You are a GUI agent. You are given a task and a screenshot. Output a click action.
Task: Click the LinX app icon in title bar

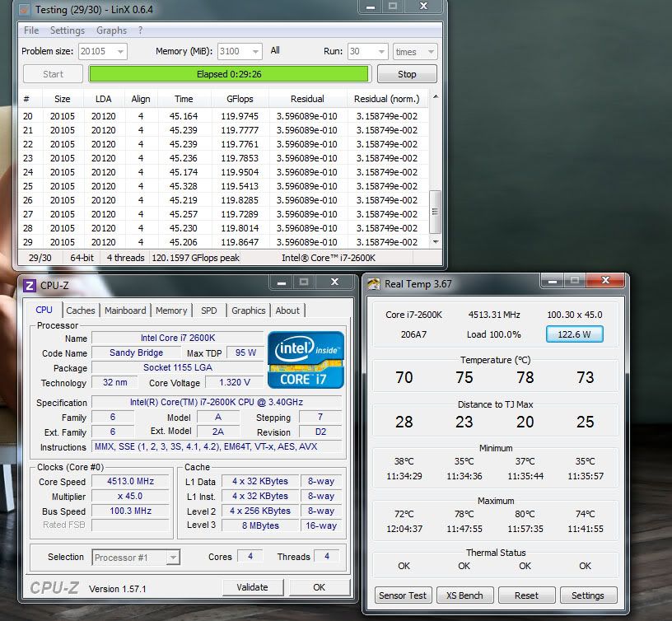26,9
